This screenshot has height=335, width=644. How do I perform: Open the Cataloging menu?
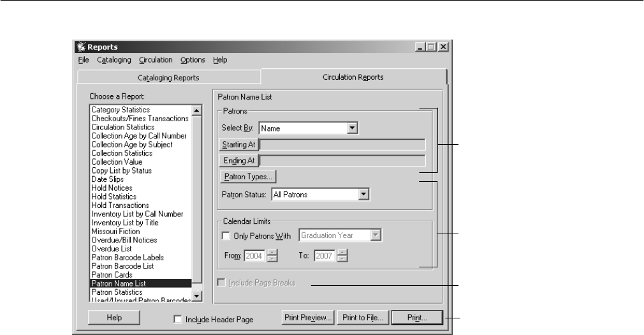113,60
